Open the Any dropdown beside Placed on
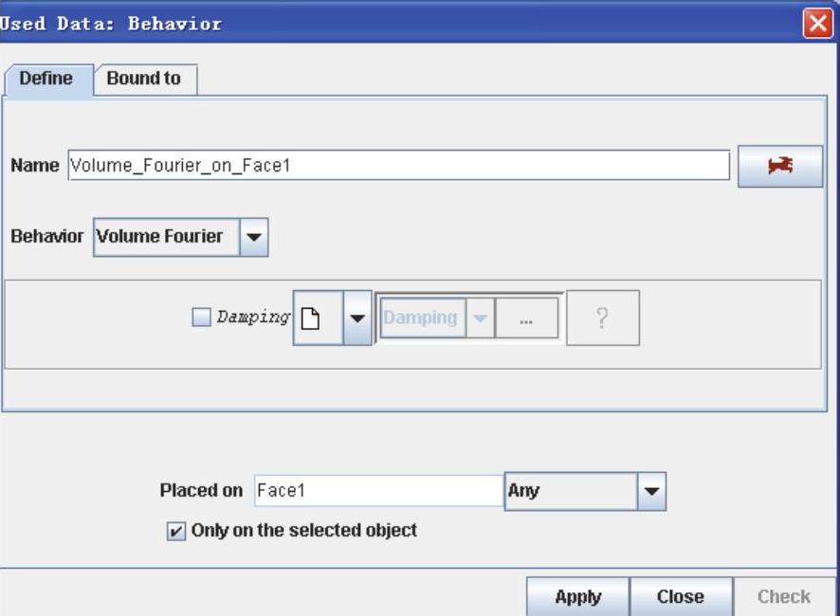The width and height of the screenshot is (840, 616). 651,492
